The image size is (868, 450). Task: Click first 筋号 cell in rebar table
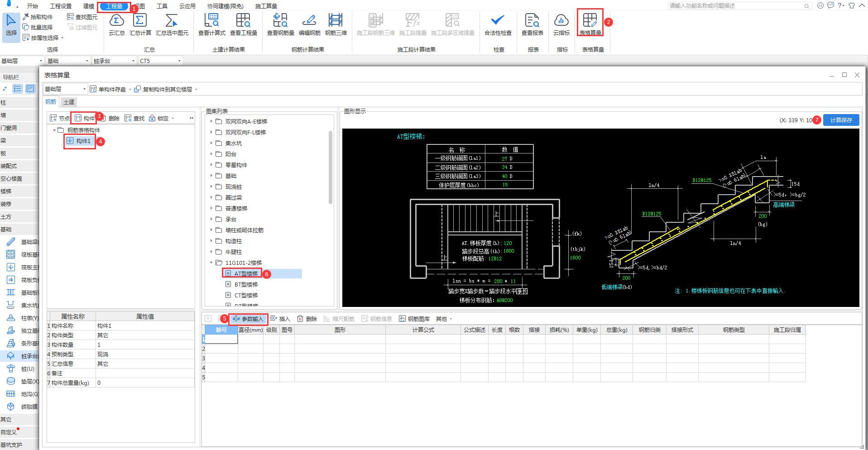click(221, 339)
